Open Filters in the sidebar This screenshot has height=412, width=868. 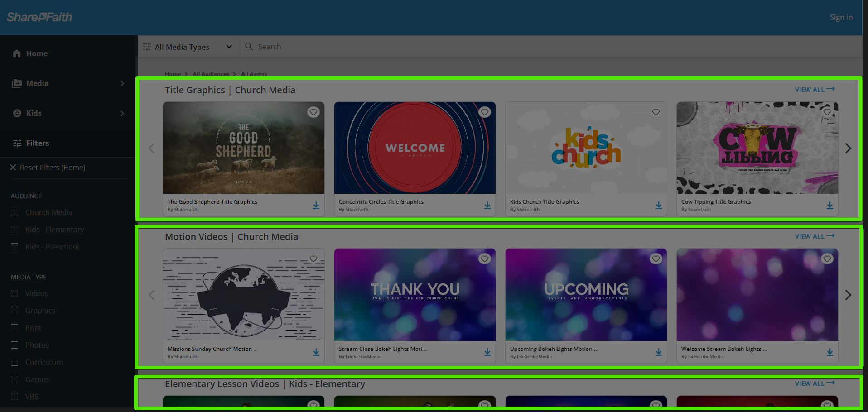[x=37, y=143]
